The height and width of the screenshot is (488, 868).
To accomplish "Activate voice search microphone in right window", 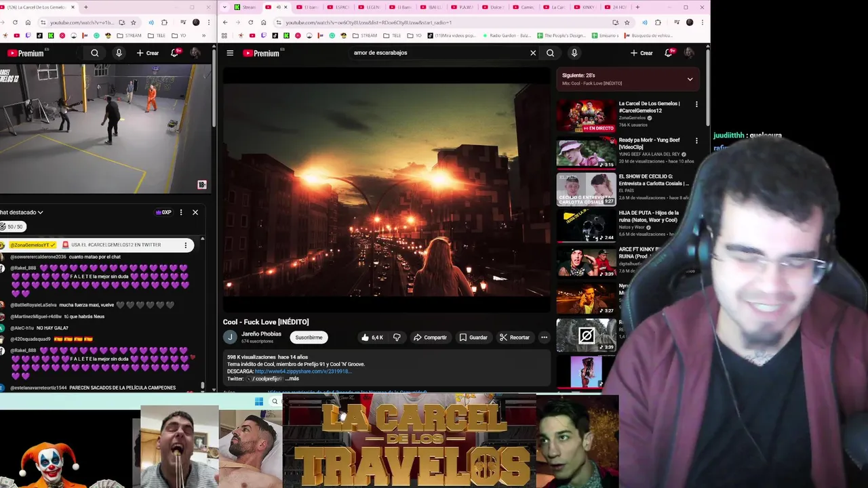I will (574, 53).
